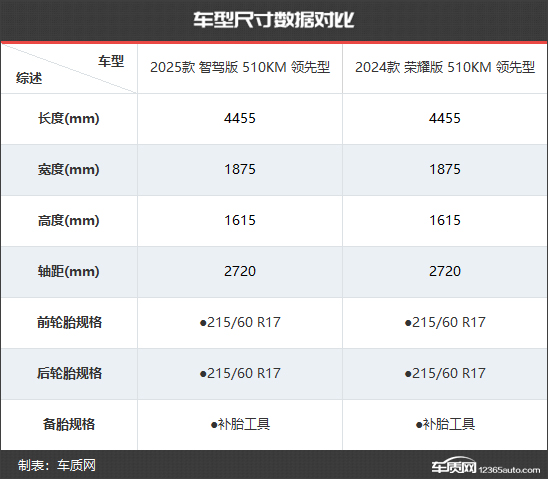The width and height of the screenshot is (548, 479).
Task: Click the 2024款 width value 1875
Action: [x=445, y=169]
